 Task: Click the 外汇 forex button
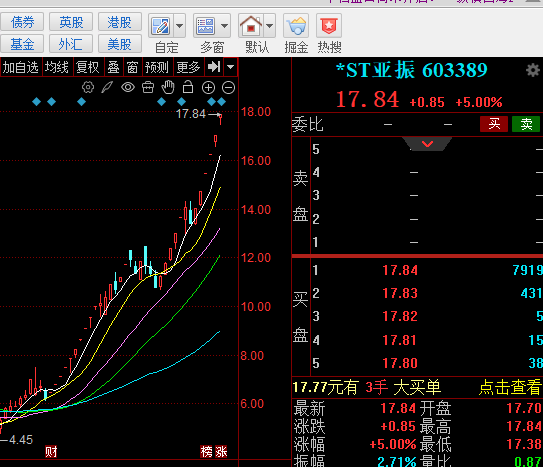[x=71, y=44]
